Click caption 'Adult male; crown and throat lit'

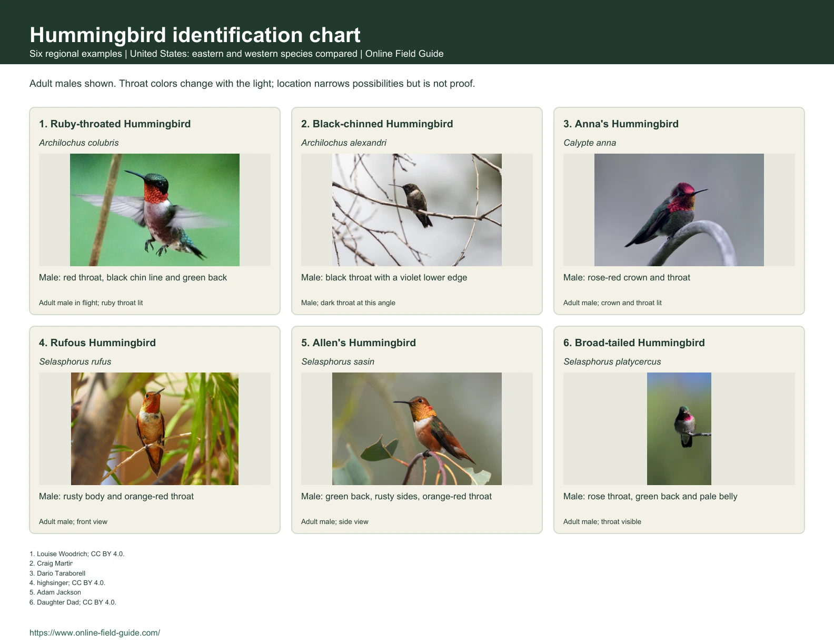[x=612, y=303]
